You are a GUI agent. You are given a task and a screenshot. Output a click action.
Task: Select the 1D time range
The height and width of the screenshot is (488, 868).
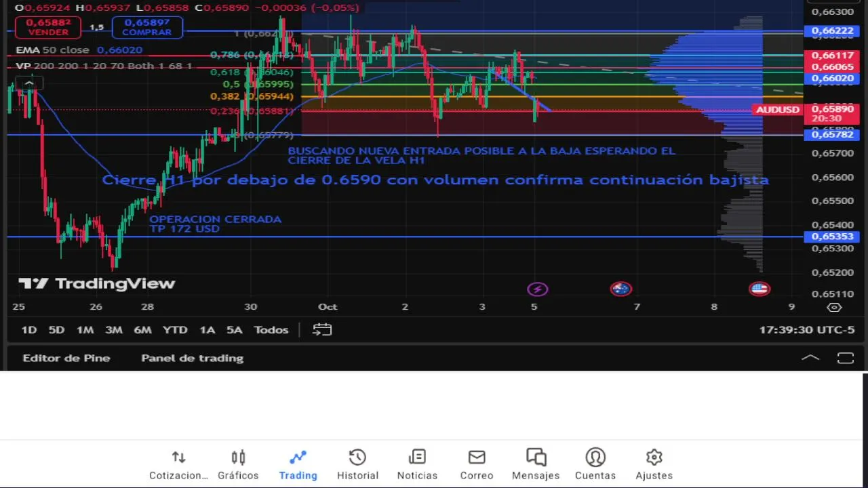(28, 330)
